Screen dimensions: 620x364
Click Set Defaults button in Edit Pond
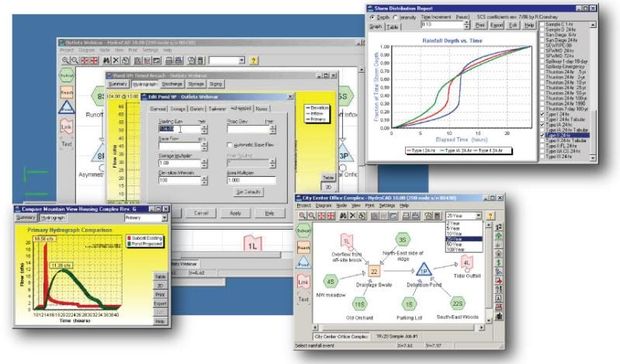point(248,192)
